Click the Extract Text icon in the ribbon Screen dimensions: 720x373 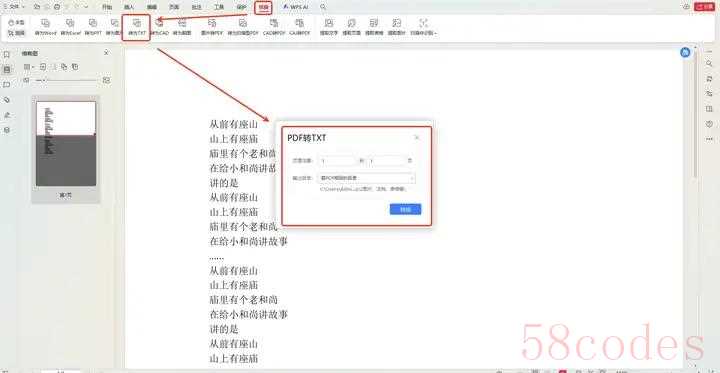click(329, 28)
